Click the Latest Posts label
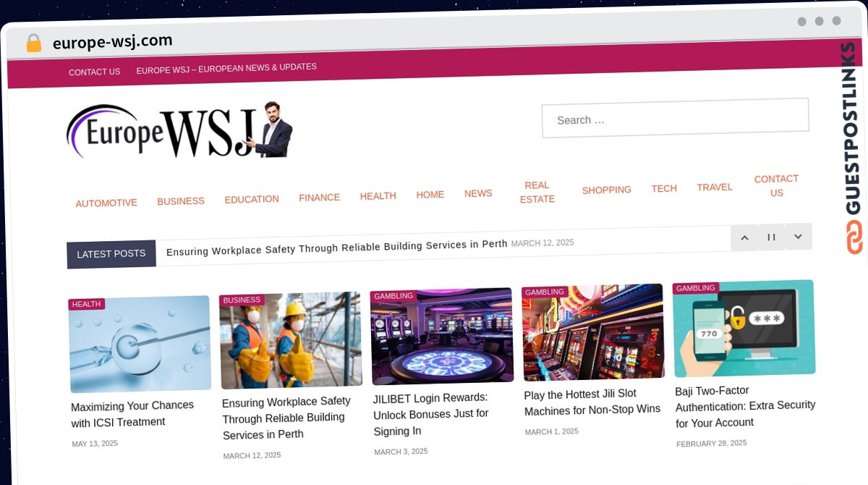This screenshot has height=485, width=868. [x=111, y=253]
